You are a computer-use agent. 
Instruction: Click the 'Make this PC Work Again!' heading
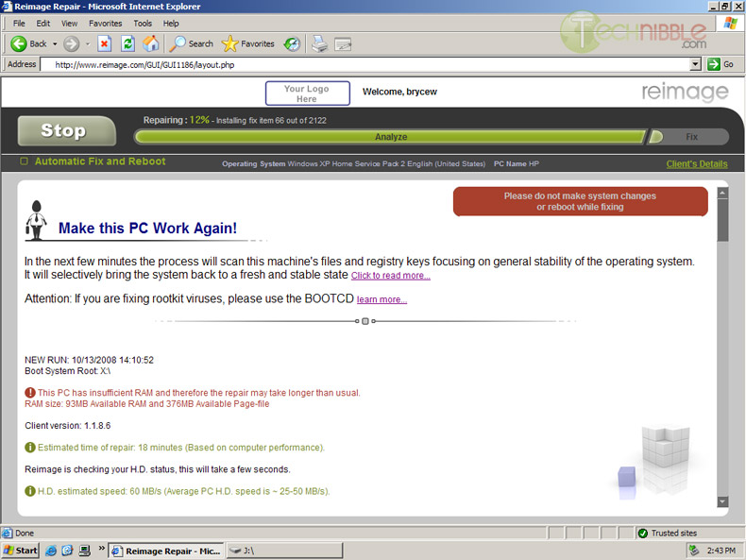(x=147, y=229)
